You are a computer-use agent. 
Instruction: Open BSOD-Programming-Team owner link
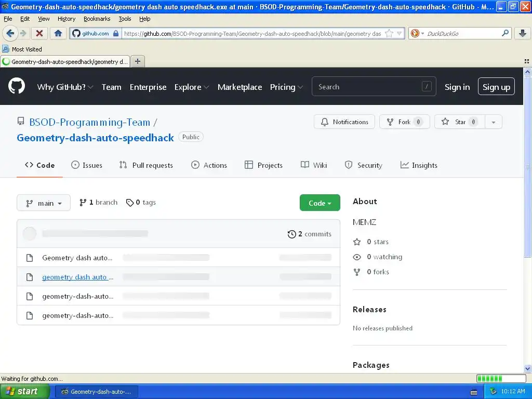pyautogui.click(x=89, y=122)
